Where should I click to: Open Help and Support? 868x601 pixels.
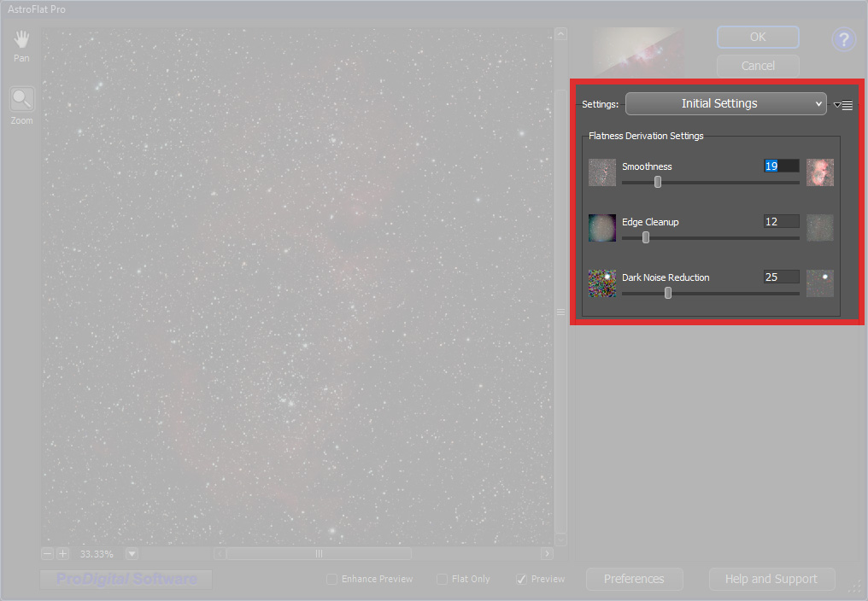[771, 579]
